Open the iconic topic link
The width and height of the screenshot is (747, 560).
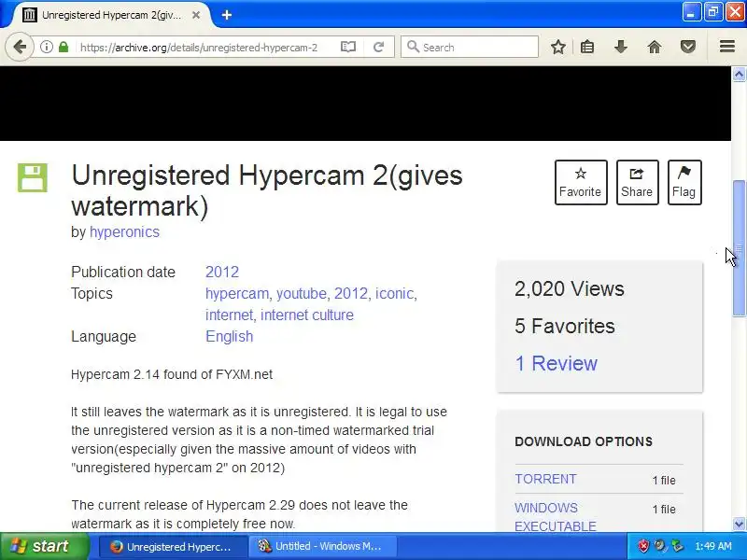coord(394,293)
